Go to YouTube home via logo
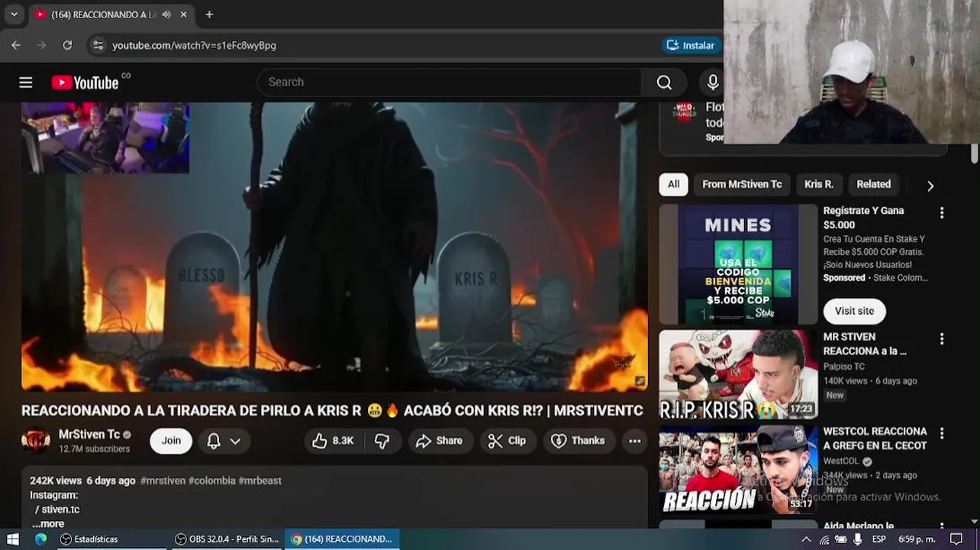980x550 pixels. pos(85,82)
